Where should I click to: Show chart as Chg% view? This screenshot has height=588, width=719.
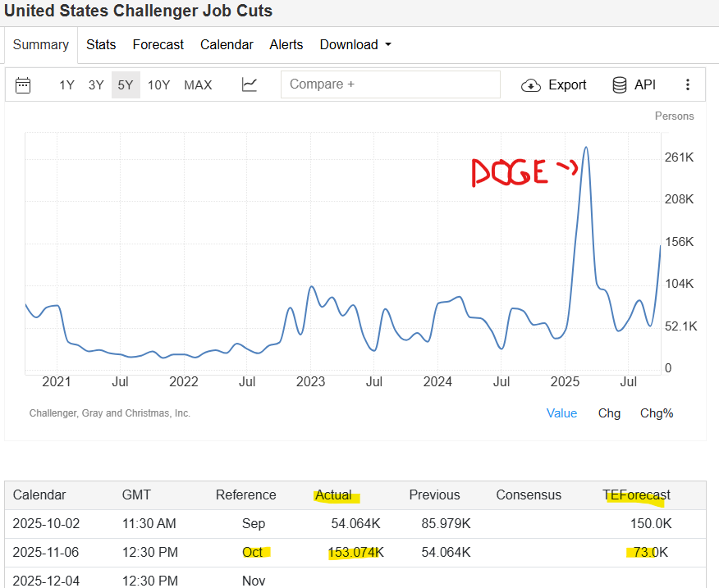[x=657, y=413]
